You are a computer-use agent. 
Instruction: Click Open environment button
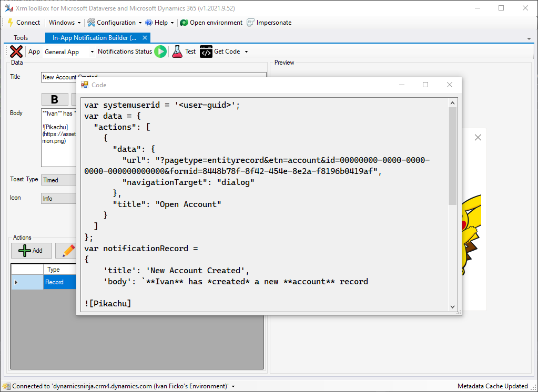[x=211, y=23]
